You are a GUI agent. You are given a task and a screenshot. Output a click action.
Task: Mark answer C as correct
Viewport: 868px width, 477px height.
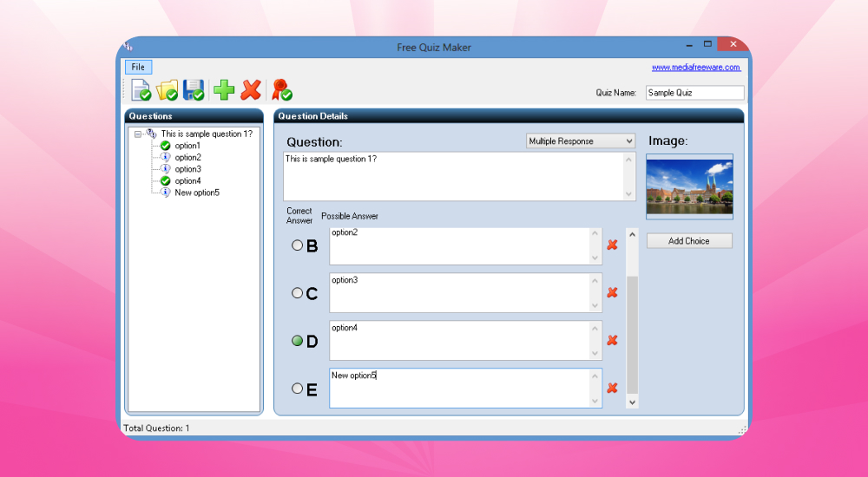point(297,293)
